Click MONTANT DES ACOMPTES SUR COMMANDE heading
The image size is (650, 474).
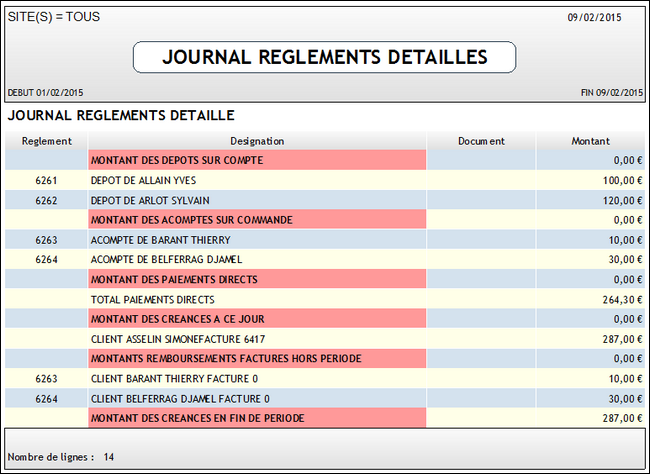(x=184, y=220)
